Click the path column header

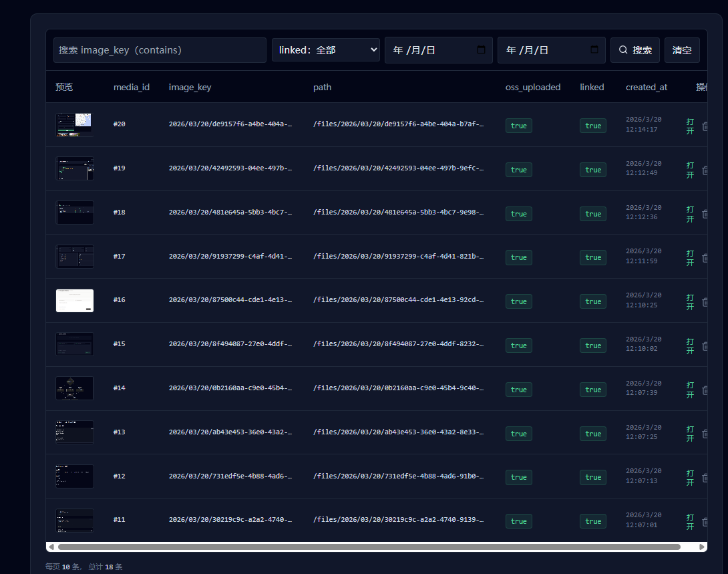pos(322,88)
